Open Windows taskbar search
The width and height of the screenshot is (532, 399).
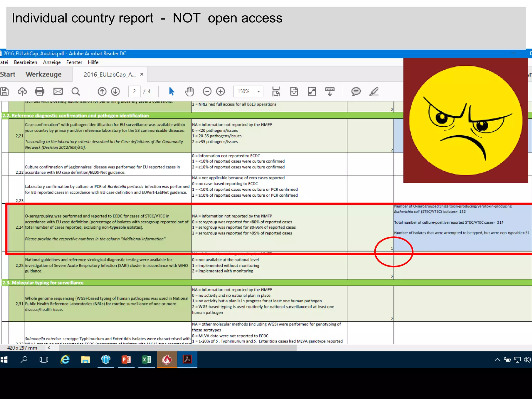(x=24, y=360)
